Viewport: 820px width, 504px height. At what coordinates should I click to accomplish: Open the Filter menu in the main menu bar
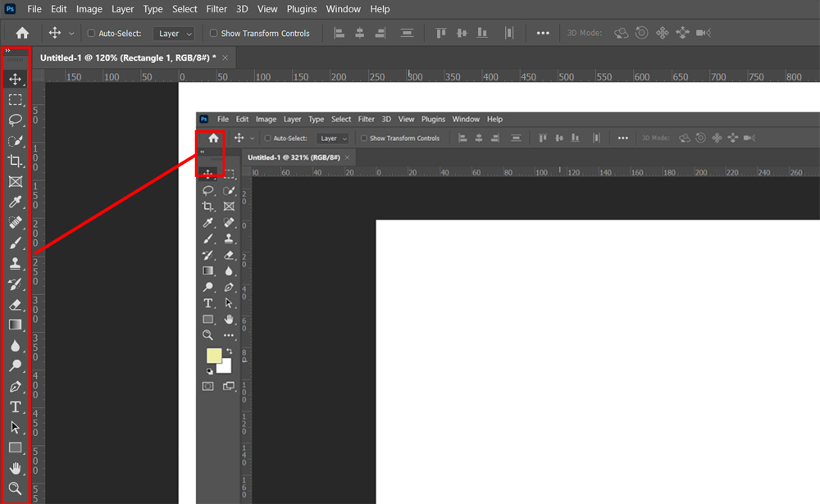(x=216, y=9)
